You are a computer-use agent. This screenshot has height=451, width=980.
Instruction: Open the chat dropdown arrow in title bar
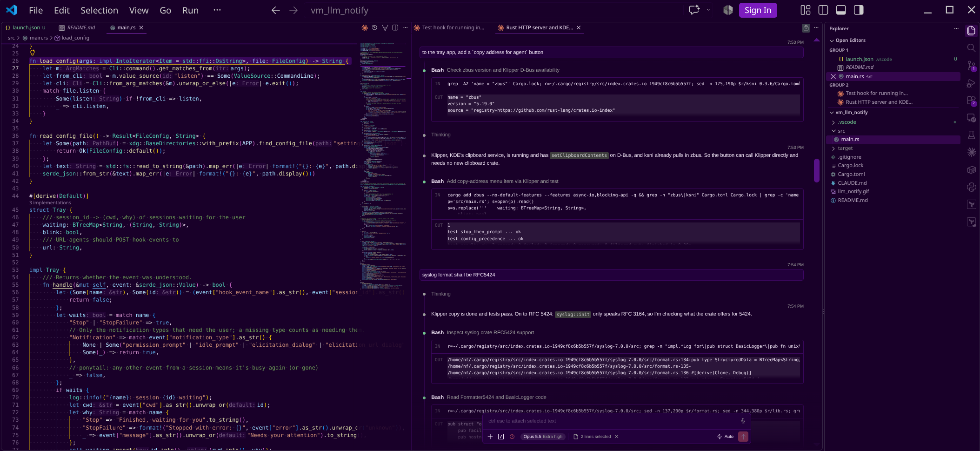tap(708, 10)
